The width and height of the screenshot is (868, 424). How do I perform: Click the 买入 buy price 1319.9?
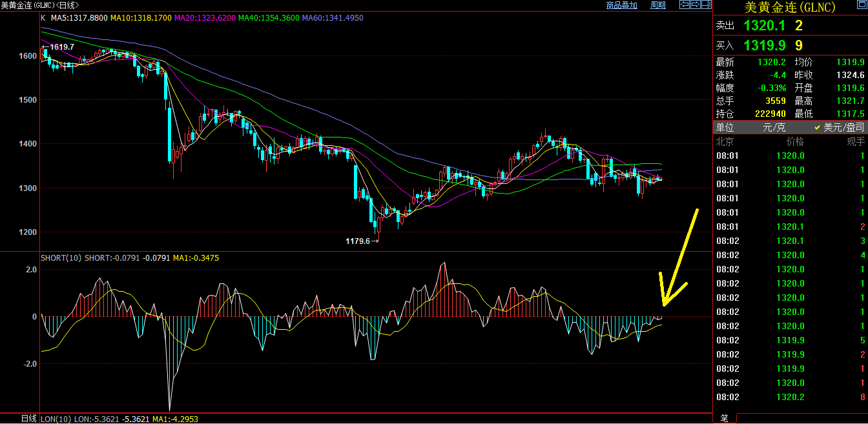(764, 45)
